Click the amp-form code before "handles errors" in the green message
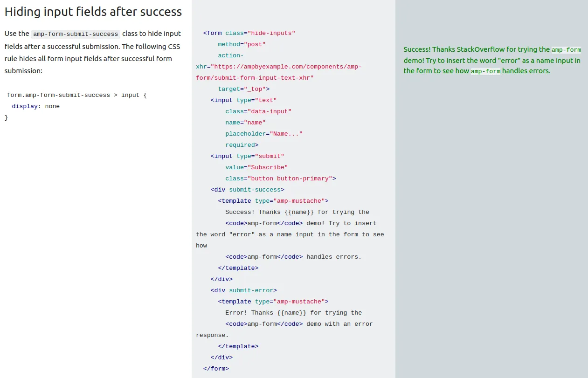The image size is (588, 378). click(x=485, y=71)
